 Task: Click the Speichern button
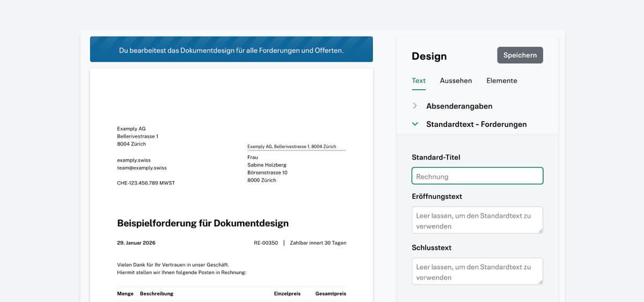(x=520, y=55)
